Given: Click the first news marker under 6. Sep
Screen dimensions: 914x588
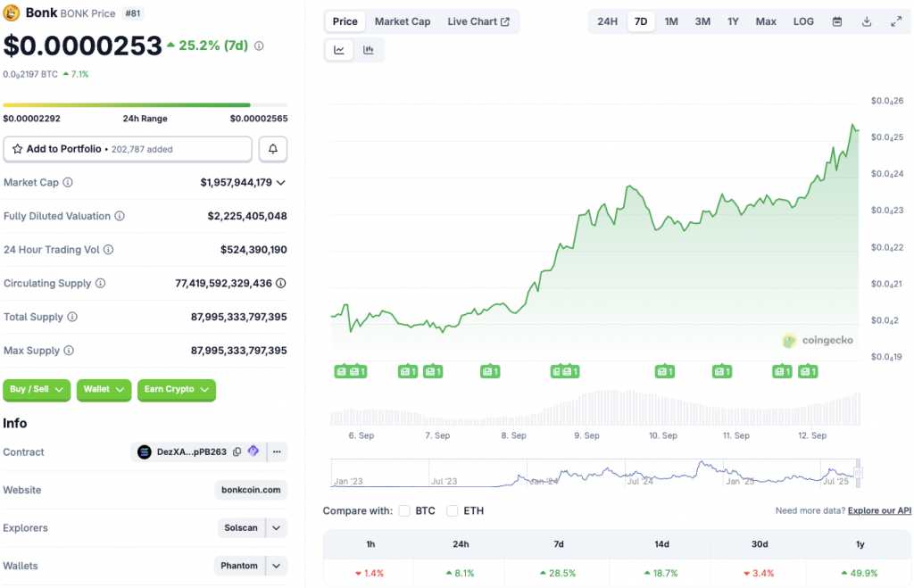Looking at the screenshot, I should pyautogui.click(x=342, y=371).
